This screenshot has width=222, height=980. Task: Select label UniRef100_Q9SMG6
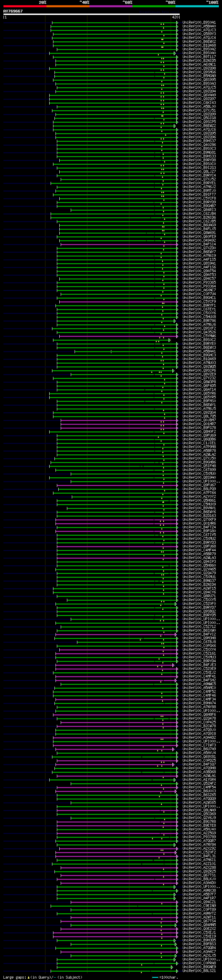(x=199, y=72)
